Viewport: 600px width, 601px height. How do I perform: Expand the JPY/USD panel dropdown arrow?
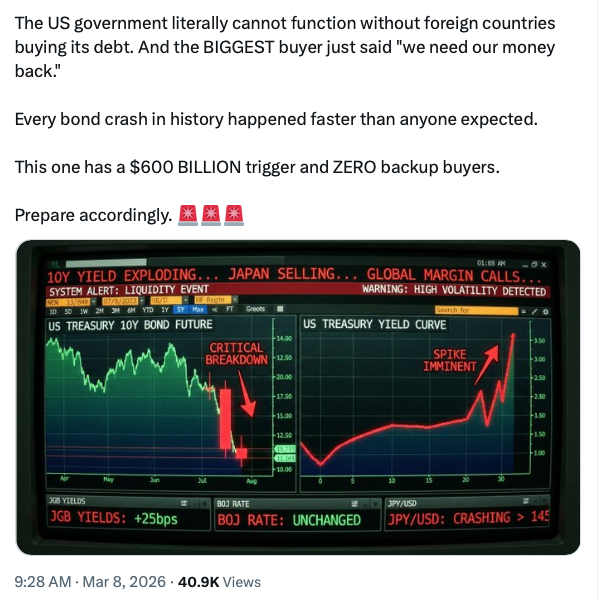pos(541,503)
